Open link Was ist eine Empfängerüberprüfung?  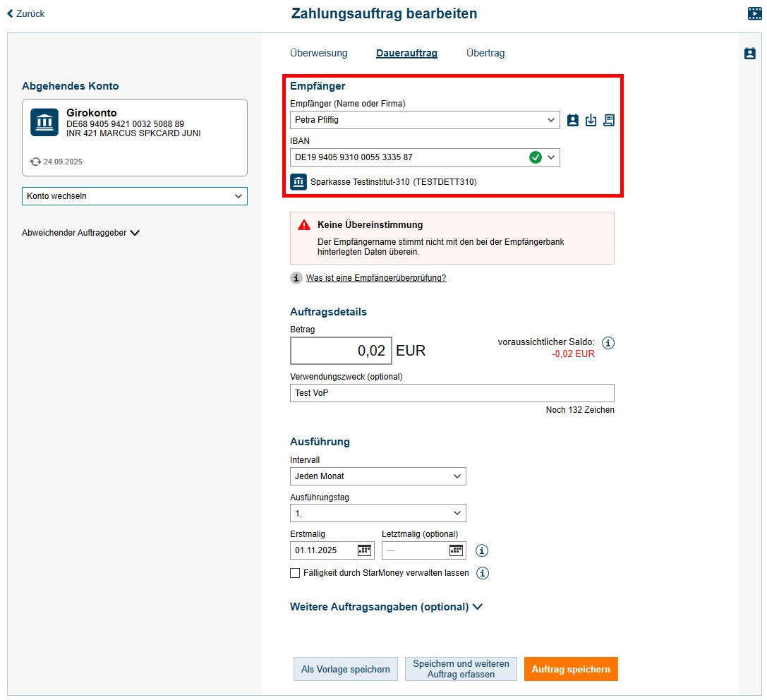(x=376, y=278)
